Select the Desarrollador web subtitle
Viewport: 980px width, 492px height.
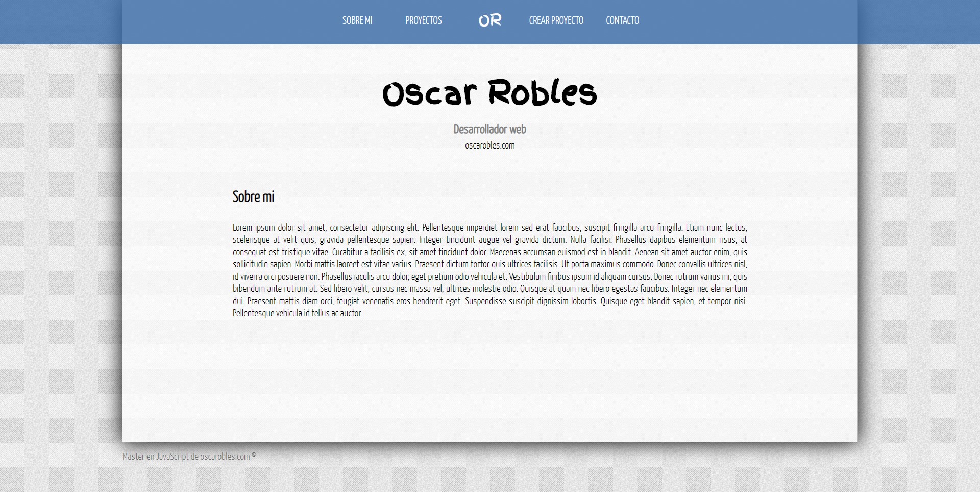click(489, 129)
